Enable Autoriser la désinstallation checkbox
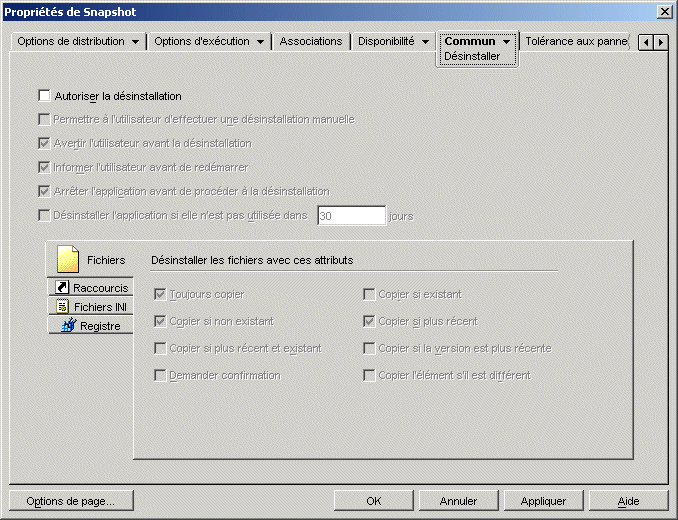Screen dimensions: 678x520 click(44, 96)
